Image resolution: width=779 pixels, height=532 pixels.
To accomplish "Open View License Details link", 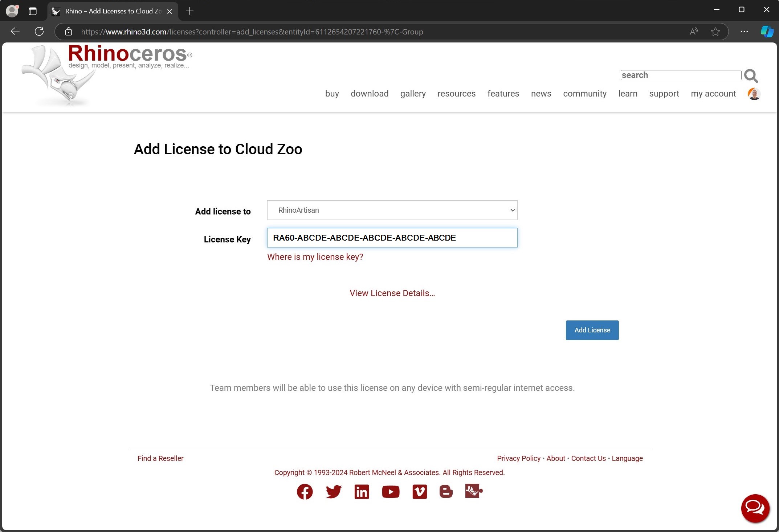I will [392, 293].
